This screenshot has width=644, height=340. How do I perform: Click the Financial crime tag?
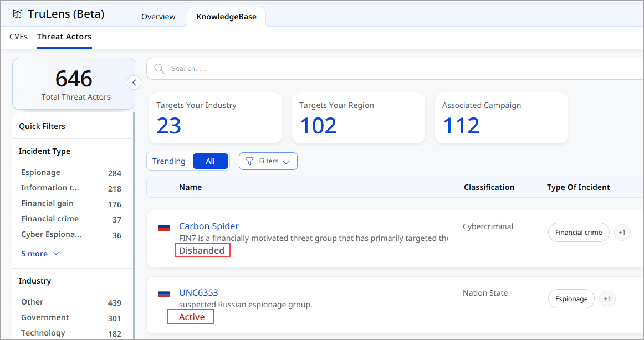[x=579, y=233]
